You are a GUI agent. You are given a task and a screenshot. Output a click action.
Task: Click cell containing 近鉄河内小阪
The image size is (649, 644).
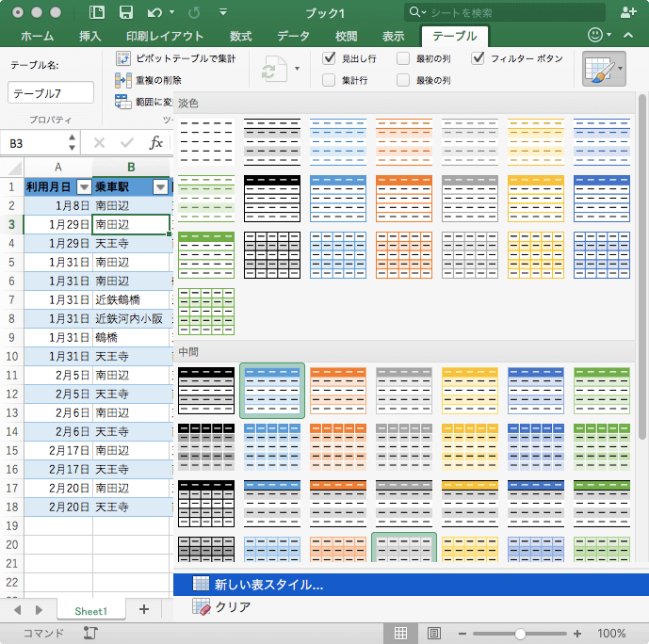click(130, 318)
